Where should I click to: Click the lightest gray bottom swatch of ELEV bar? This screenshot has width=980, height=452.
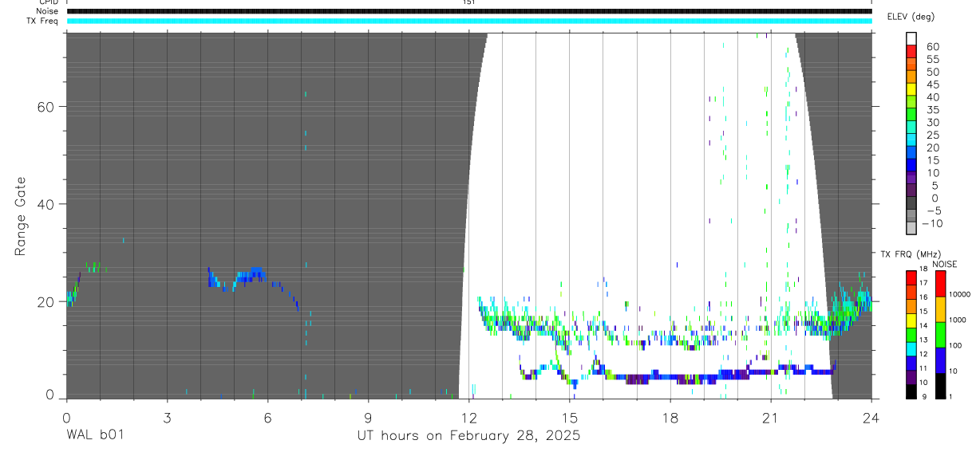[x=911, y=229]
